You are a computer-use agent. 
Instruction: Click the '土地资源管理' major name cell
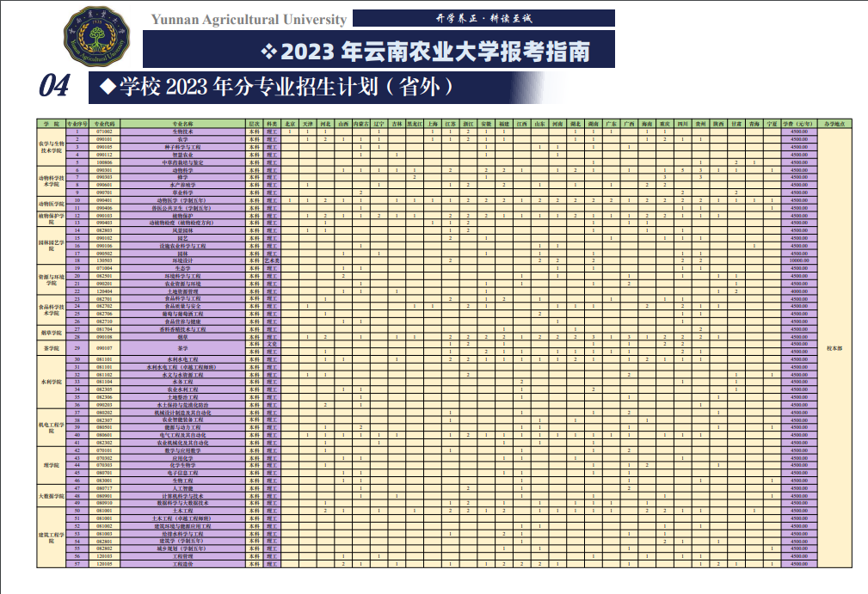(182, 291)
